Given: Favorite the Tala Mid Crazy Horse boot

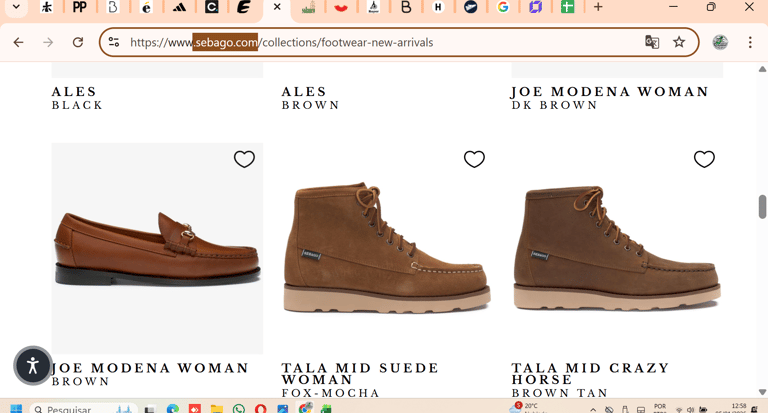Looking at the screenshot, I should [x=704, y=159].
